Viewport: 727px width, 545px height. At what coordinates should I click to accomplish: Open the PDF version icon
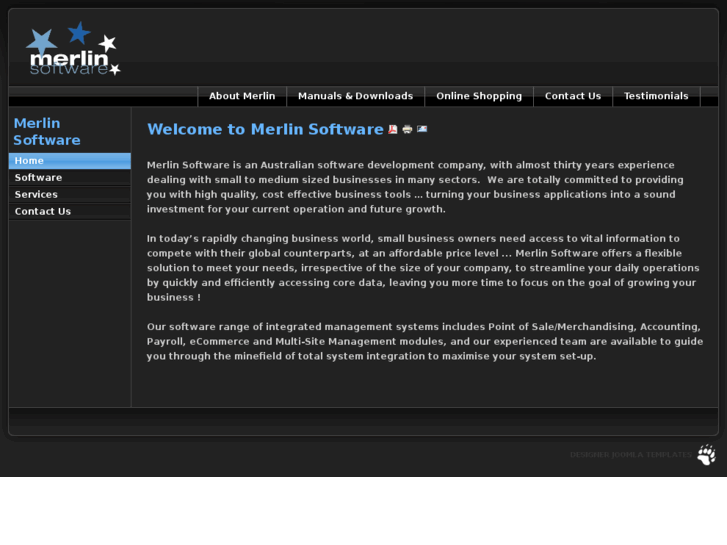[393, 129]
